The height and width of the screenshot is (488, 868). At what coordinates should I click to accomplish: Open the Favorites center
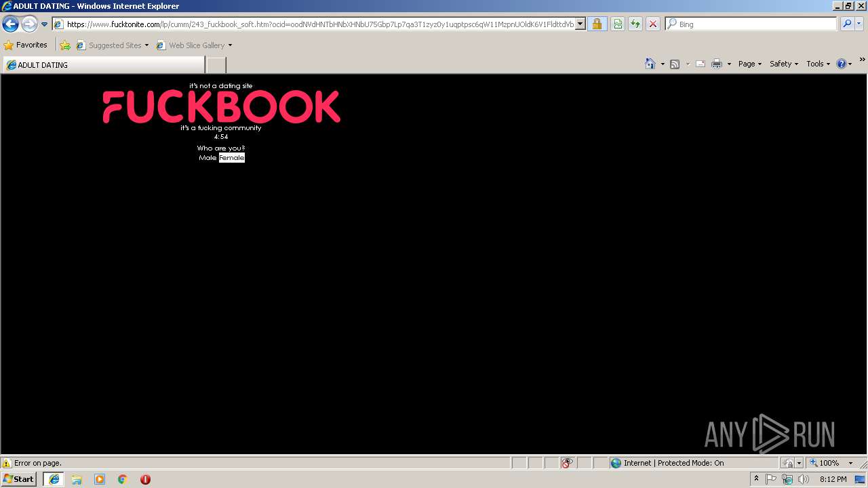(26, 45)
